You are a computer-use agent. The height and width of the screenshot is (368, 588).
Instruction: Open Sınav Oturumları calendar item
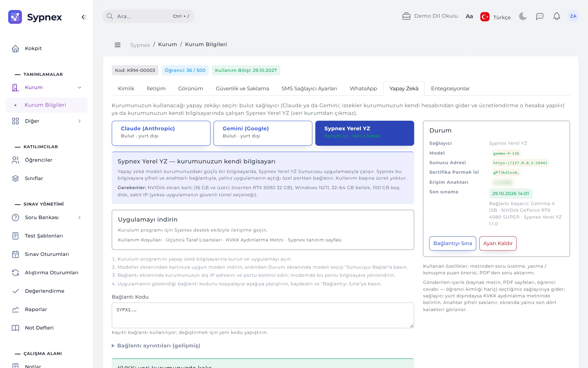(x=47, y=254)
